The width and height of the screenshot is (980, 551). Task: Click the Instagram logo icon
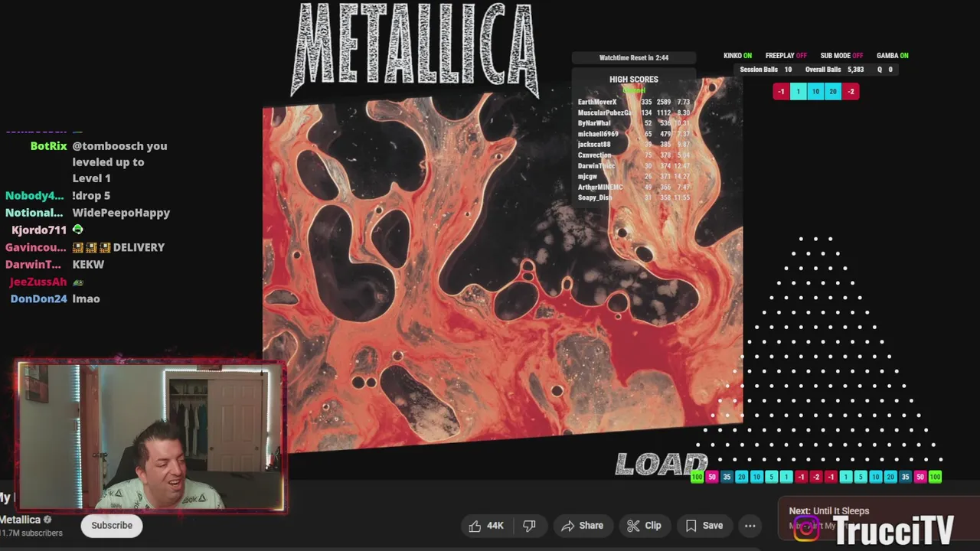(805, 530)
